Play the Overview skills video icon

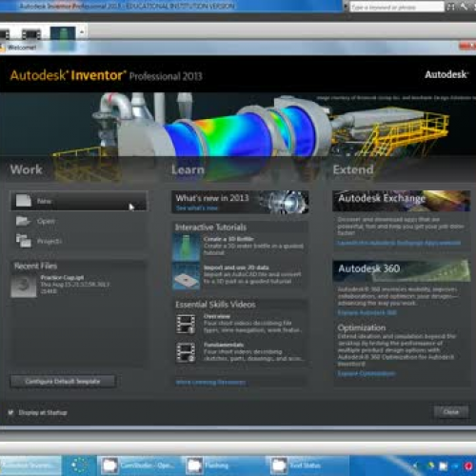pos(186,324)
